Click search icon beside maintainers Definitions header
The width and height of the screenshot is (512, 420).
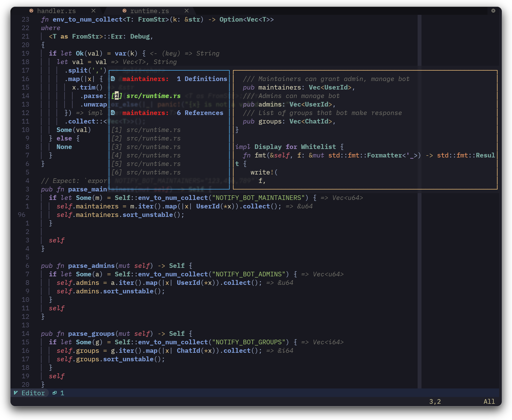(x=113, y=79)
